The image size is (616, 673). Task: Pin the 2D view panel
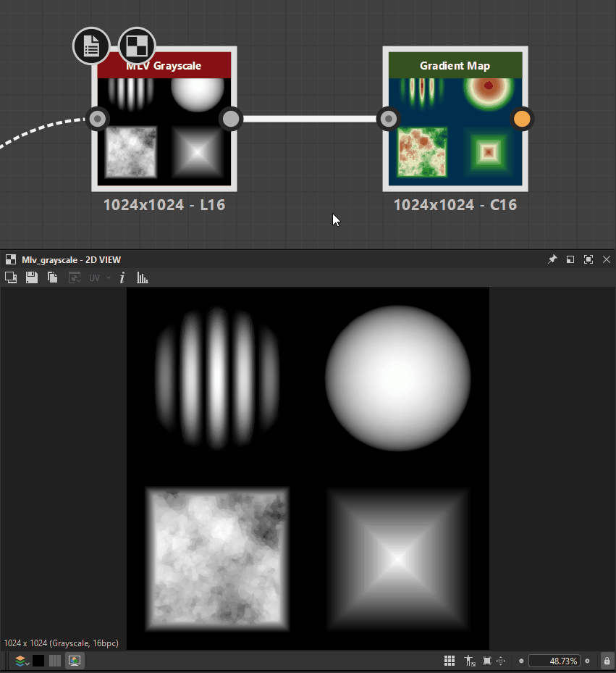552,259
